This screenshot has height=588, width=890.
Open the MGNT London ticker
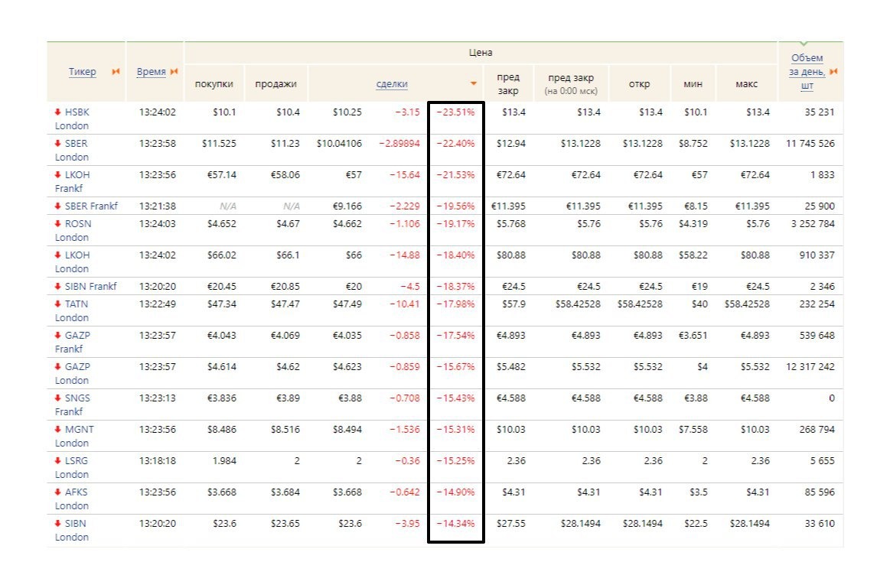click(74, 436)
